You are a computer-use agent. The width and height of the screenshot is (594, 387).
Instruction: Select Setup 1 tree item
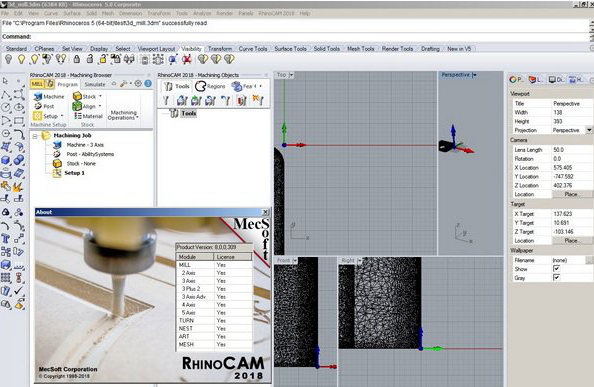pyautogui.click(x=75, y=173)
